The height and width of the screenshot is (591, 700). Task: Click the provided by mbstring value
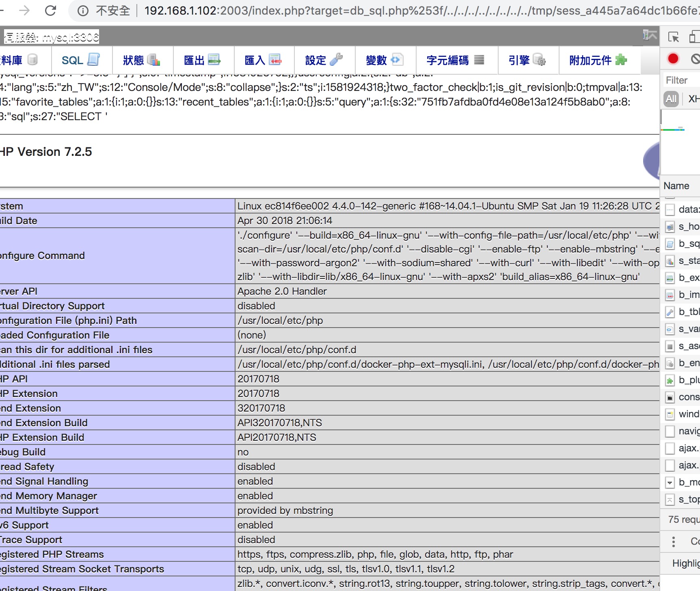285,511
